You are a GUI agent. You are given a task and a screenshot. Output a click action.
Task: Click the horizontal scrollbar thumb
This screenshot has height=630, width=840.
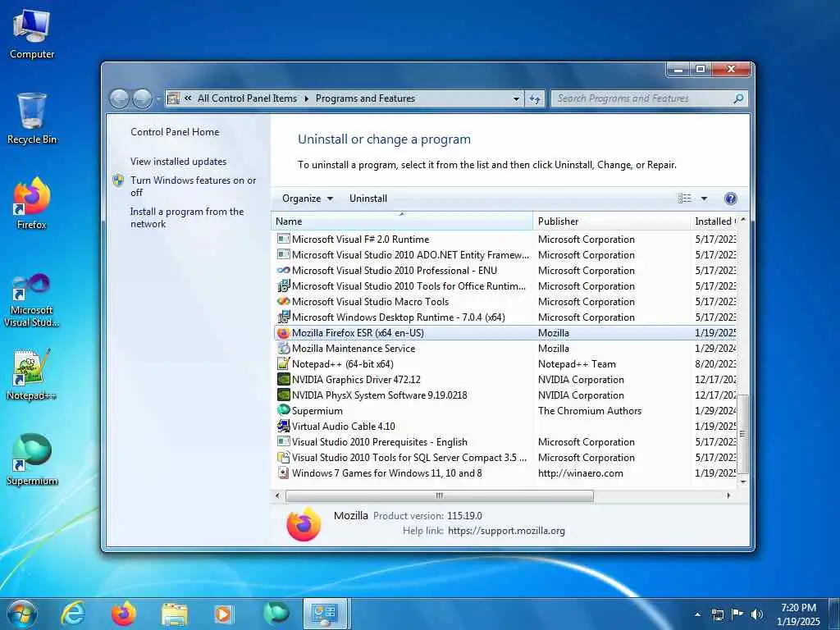[440, 496]
